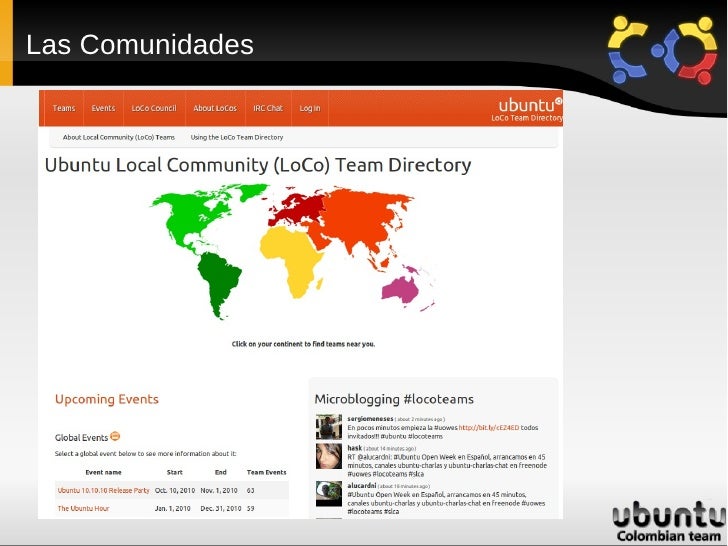Click the Microblogging #locoteams heading
728x546 pixels.
(x=394, y=399)
